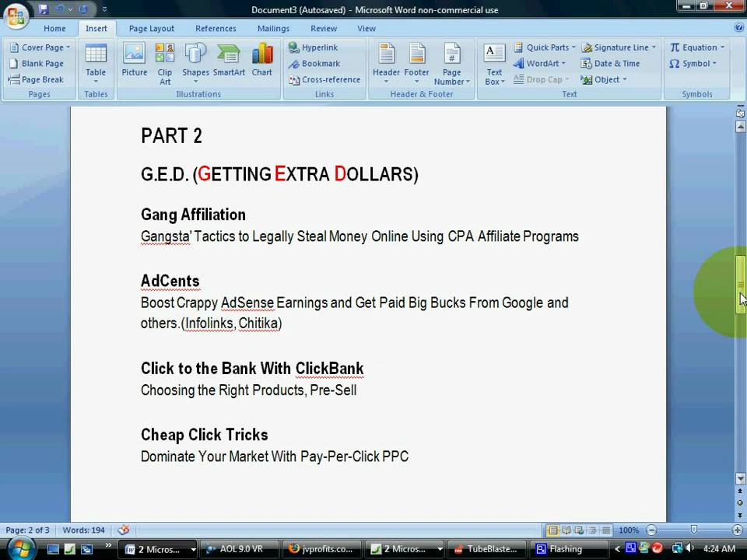Open the Cover Page gallery
Screen dimensions: 747x560
40,47
